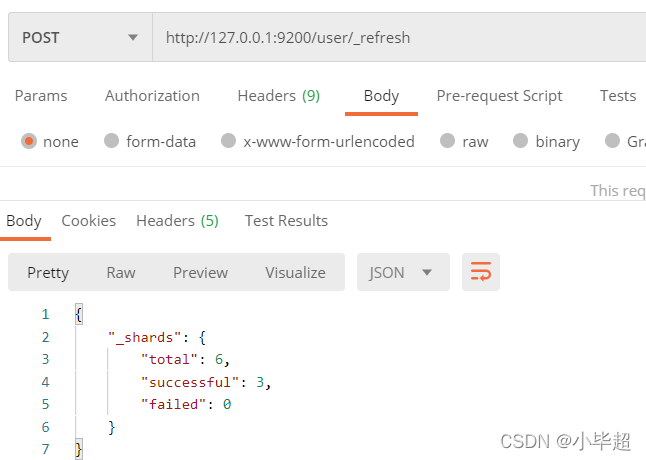
Task: Click the request URL input field
Action: 399,37
